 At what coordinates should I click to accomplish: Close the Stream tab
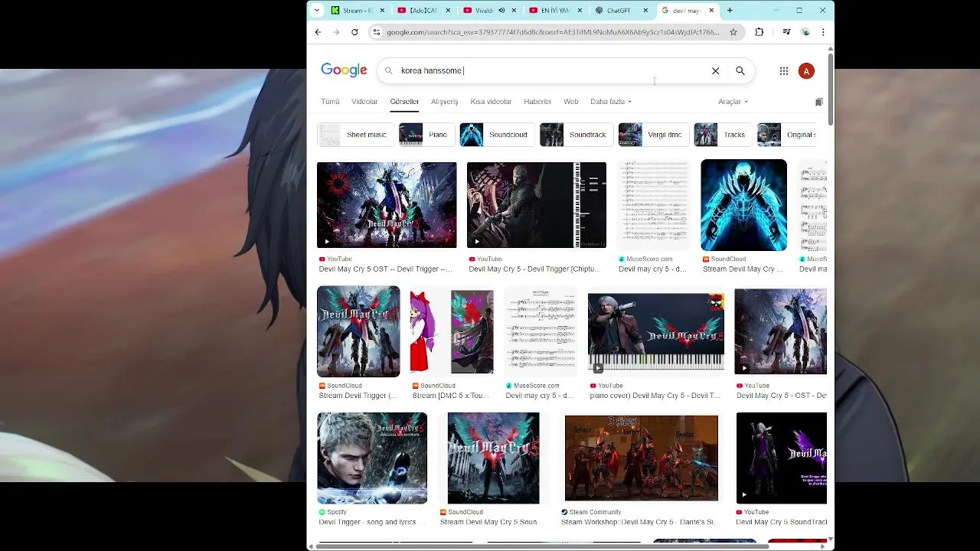coord(382,11)
